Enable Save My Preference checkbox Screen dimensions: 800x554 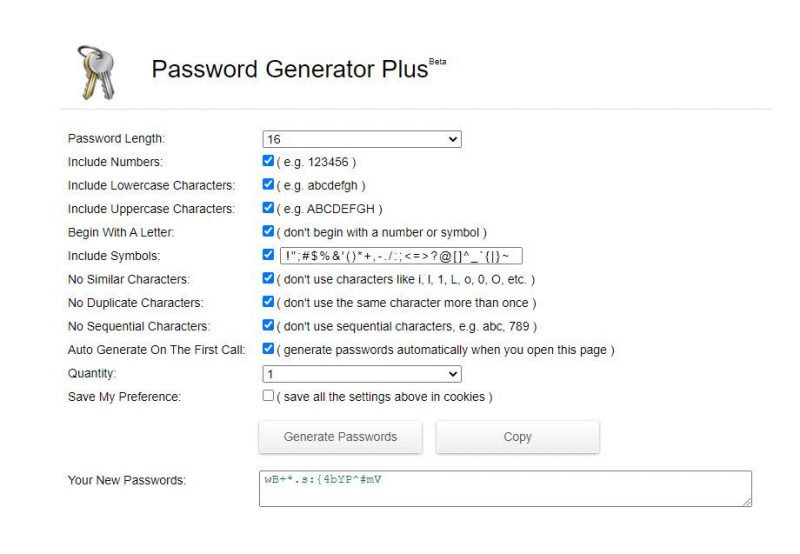tap(268, 396)
